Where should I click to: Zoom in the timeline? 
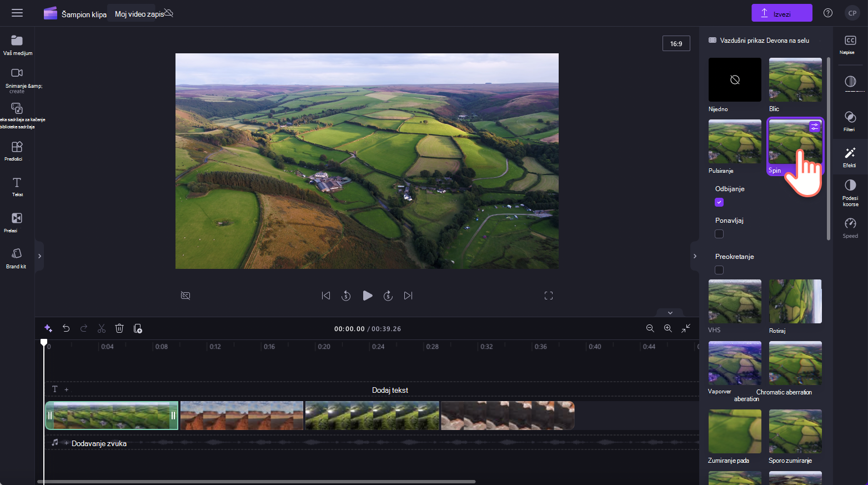668,328
